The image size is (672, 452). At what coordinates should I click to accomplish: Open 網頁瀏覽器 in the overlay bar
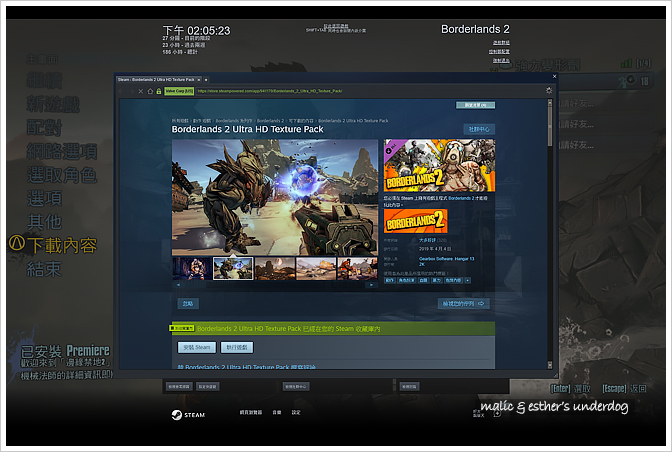tap(251, 412)
